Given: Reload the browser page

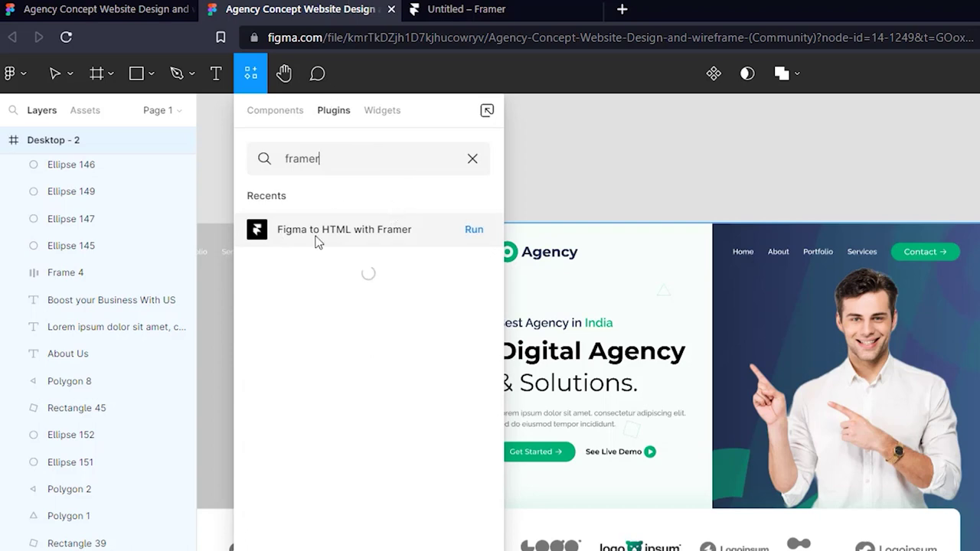Looking at the screenshot, I should pos(66,37).
